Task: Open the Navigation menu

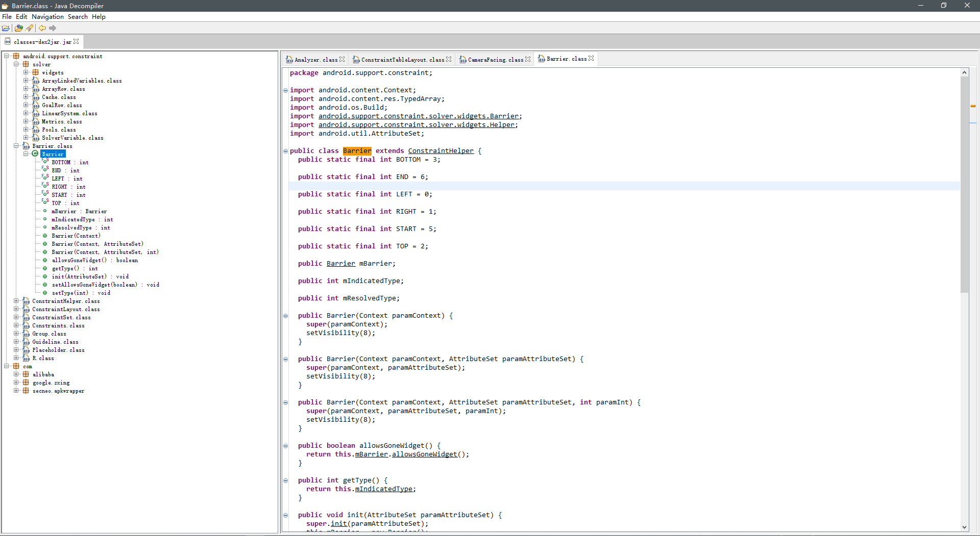Action: click(x=47, y=17)
